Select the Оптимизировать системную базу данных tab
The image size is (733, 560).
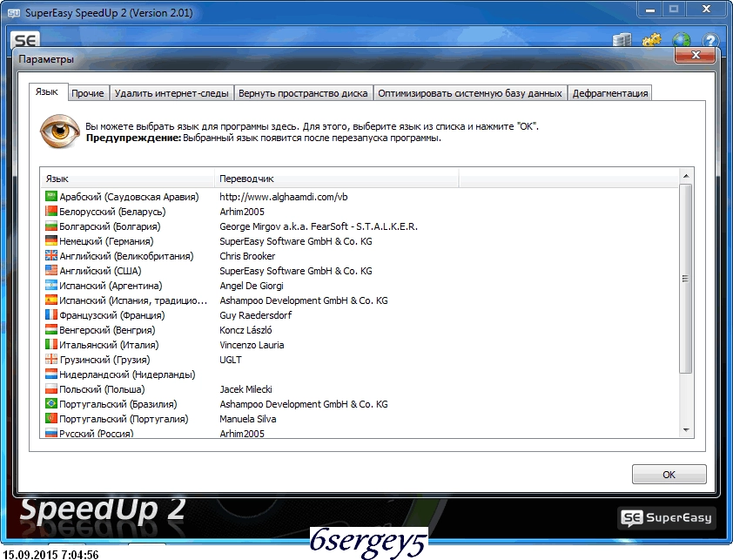click(470, 93)
